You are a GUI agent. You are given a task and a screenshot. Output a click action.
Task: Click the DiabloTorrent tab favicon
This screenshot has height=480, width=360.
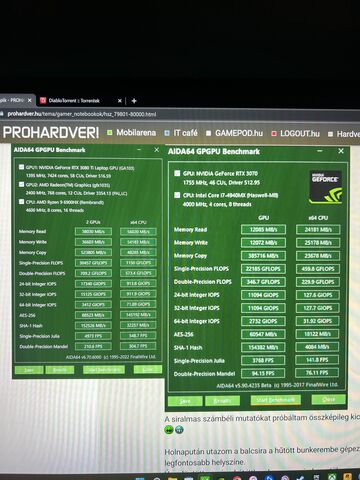tap(43, 100)
